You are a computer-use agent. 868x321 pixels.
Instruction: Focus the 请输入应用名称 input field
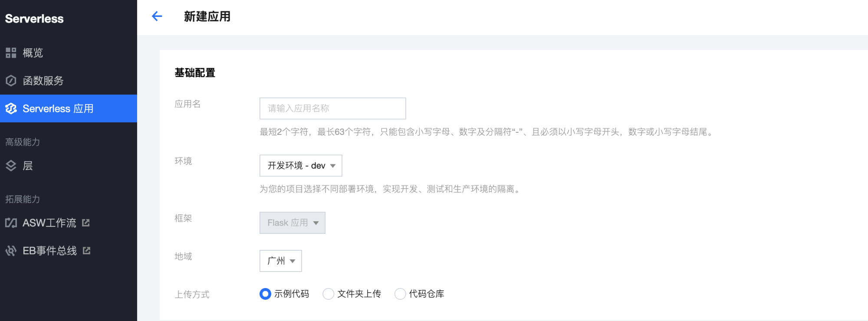[333, 108]
